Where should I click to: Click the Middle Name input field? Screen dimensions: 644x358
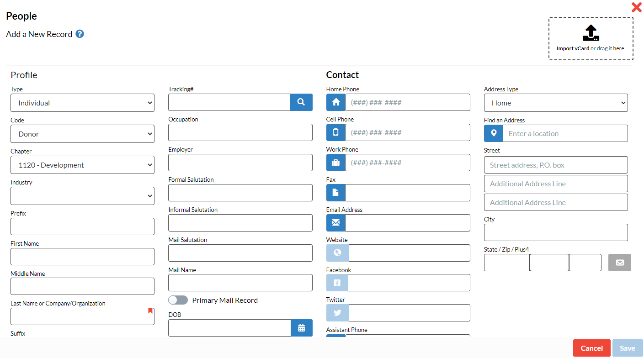83,286
